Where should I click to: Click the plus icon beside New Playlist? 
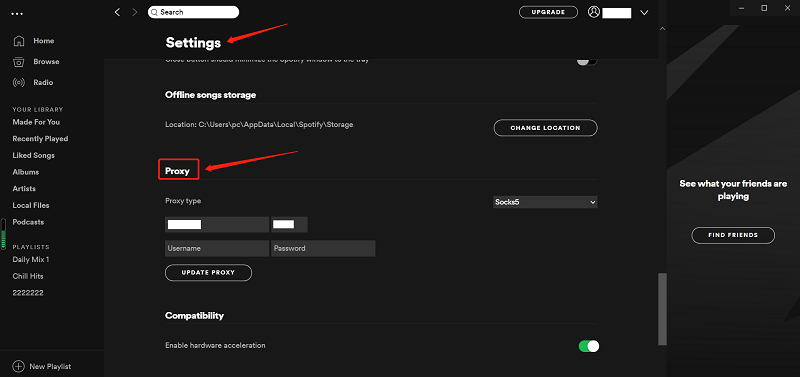pos(18,366)
